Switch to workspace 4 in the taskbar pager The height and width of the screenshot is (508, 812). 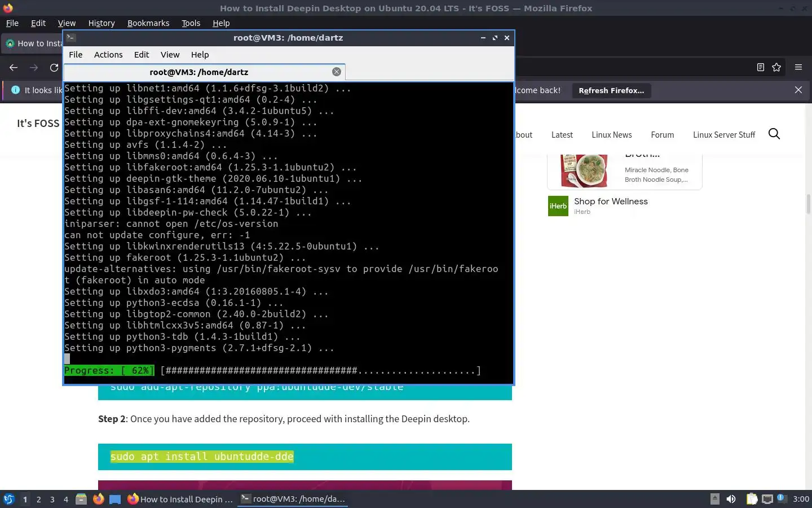(65, 500)
